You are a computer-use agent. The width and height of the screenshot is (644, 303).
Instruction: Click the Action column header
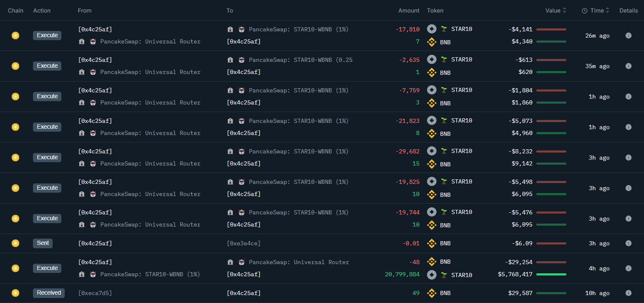(x=42, y=10)
